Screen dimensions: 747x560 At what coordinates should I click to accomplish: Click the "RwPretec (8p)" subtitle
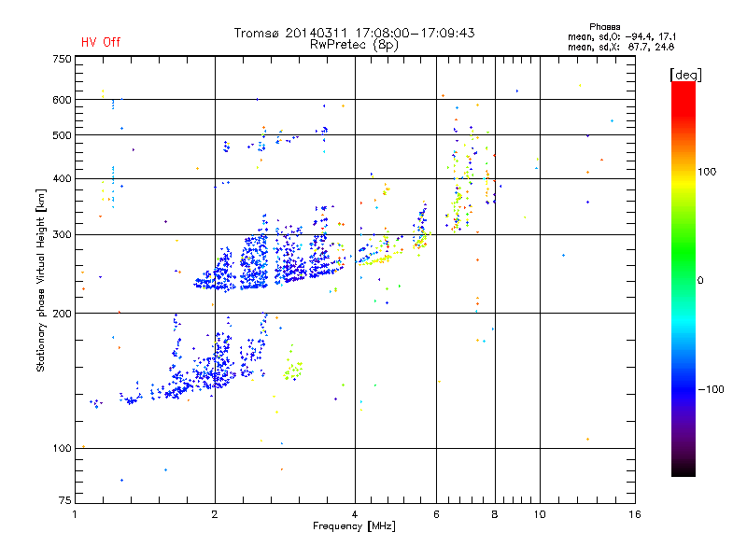point(354,45)
